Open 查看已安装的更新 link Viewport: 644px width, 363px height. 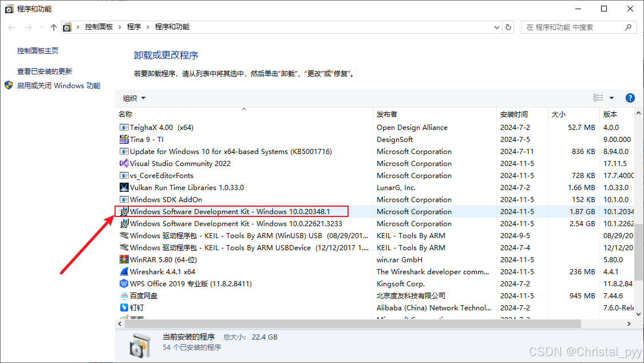pos(45,72)
